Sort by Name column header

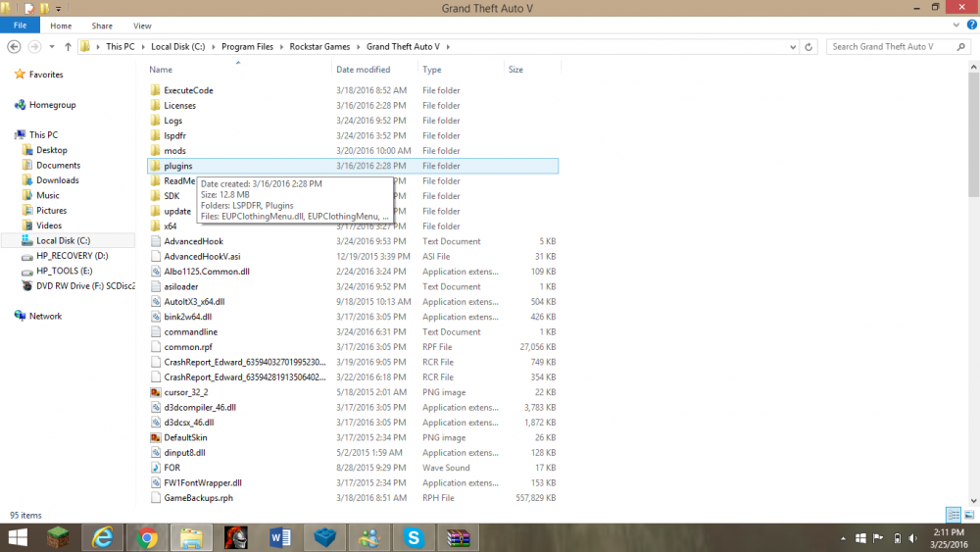161,70
